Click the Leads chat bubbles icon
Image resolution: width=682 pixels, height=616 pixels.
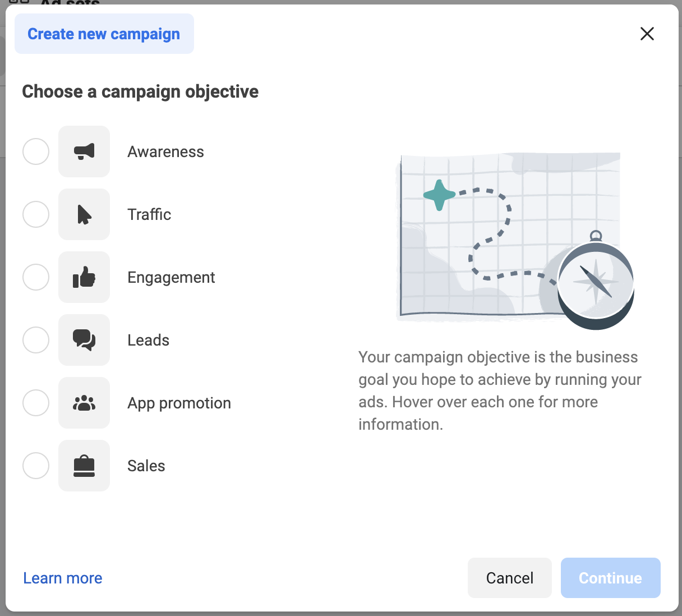pyautogui.click(x=84, y=340)
